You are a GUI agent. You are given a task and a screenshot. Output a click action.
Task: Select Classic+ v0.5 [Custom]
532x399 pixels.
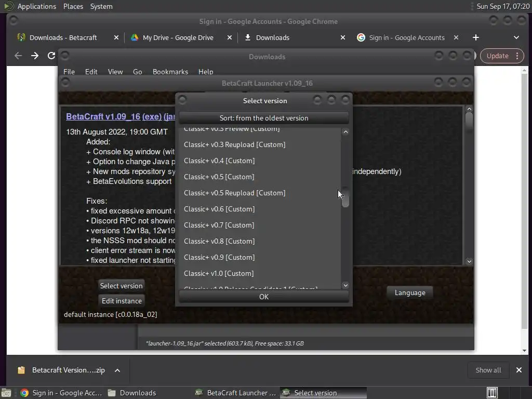pyautogui.click(x=260, y=177)
